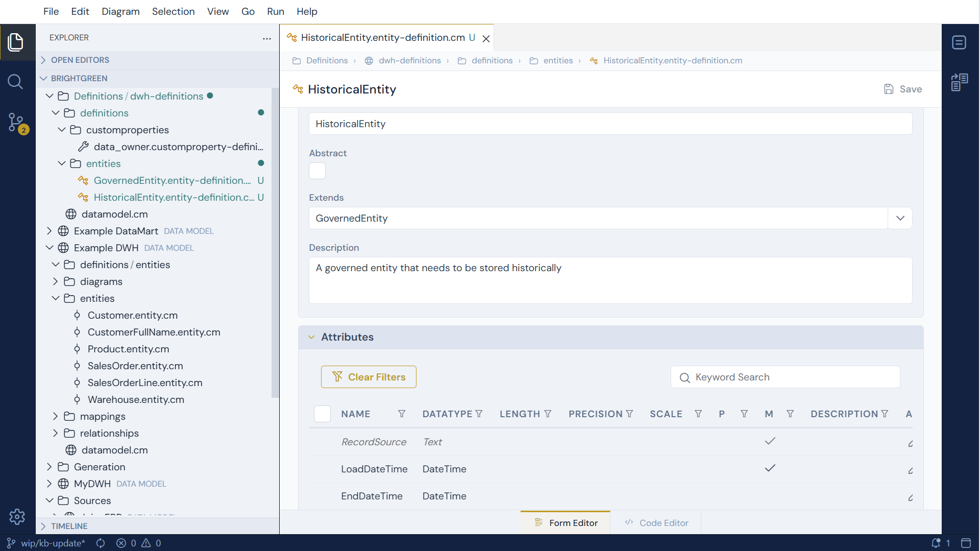Click the Clear Filters button
This screenshot has height=551, width=980.
point(369,377)
